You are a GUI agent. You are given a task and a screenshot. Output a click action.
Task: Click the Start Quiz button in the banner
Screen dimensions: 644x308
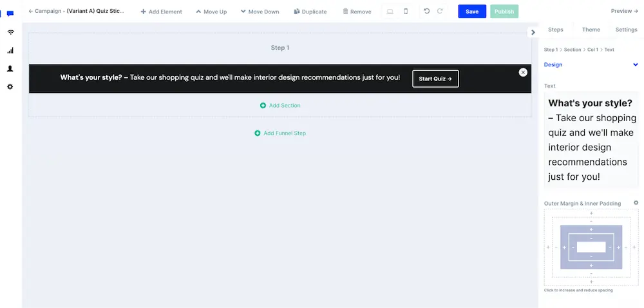coord(435,79)
